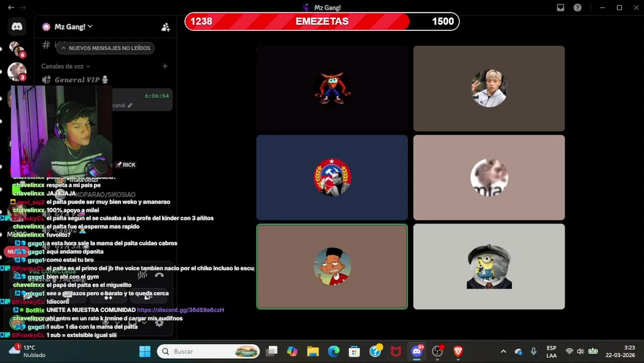Disconnect from voice call icon
The image size is (644, 363).
(159, 275)
